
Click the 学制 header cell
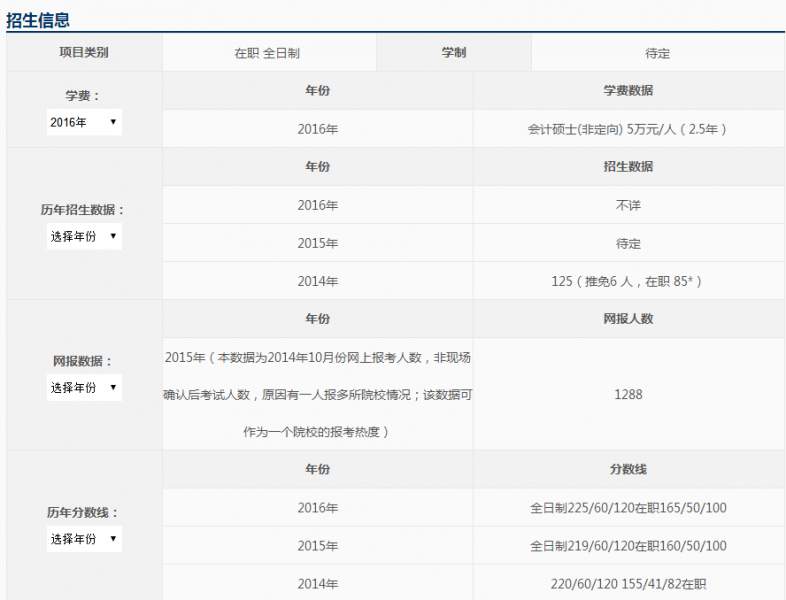click(454, 52)
